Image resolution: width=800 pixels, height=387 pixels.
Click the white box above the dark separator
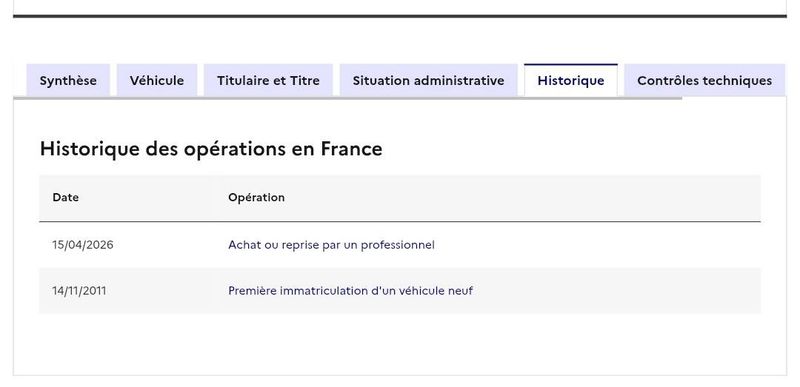pos(400,7)
